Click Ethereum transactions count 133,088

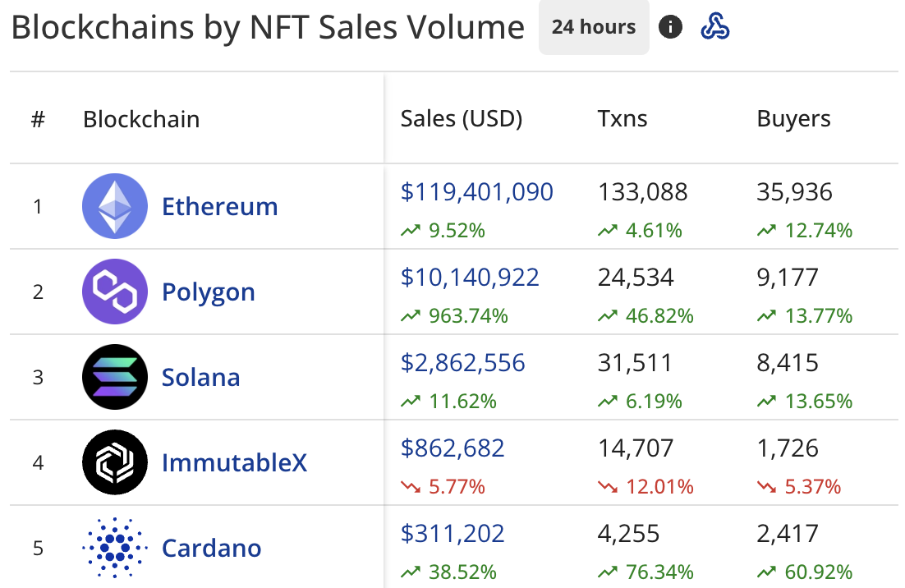pyautogui.click(x=642, y=192)
